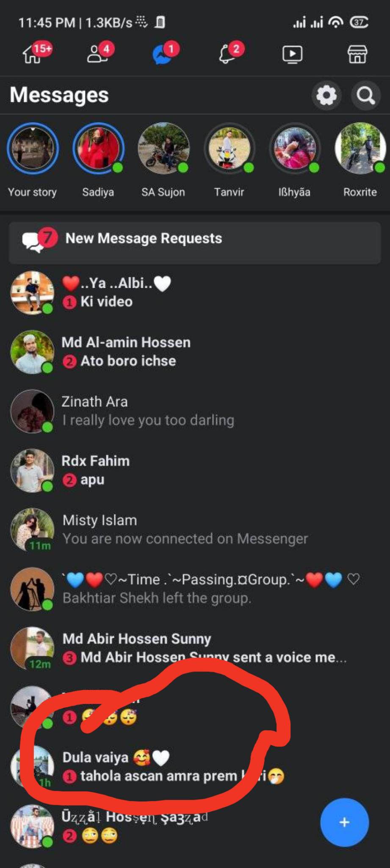
Task: Open the Friends requests icon
Action: 98,54
